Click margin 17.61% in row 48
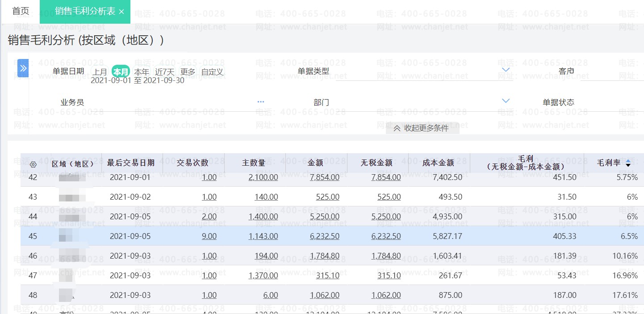644x314 pixels. 625,295
